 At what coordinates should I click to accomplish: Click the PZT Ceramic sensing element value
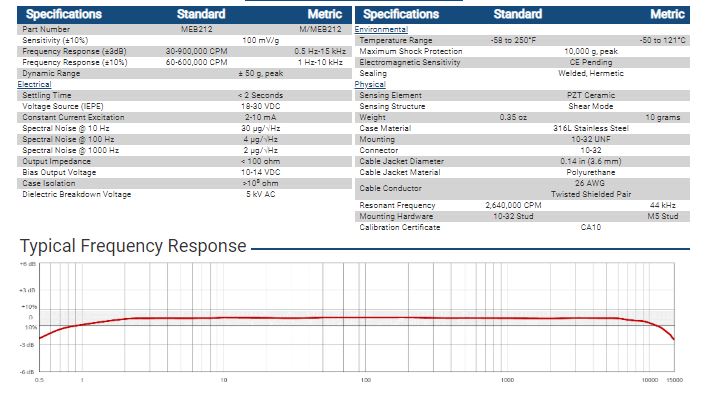click(591, 95)
